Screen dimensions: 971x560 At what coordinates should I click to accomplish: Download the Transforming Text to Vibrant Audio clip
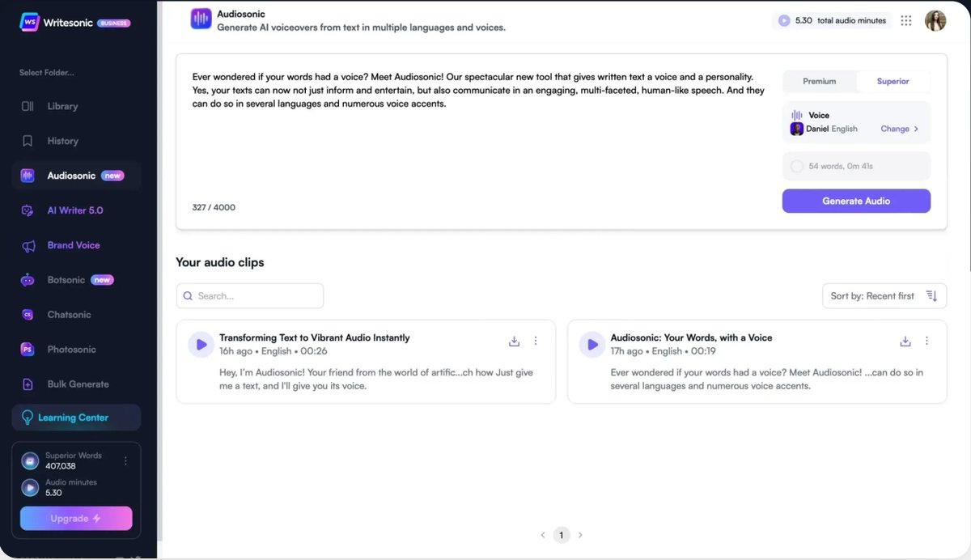coord(514,342)
